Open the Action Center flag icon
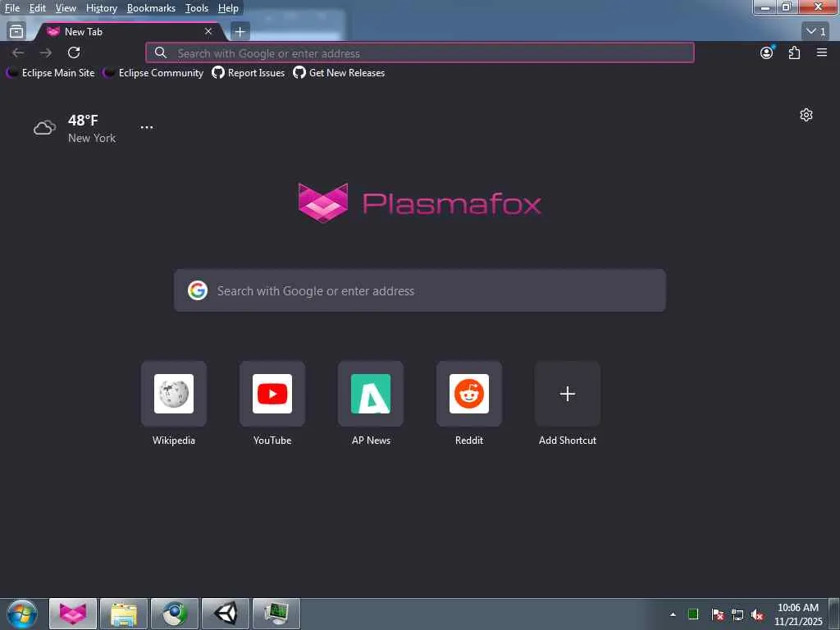The image size is (840, 630). click(717, 614)
